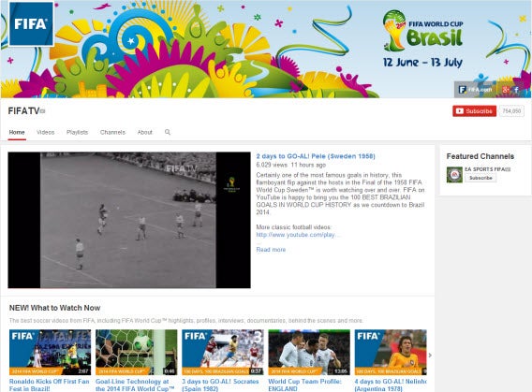Image resolution: width=532 pixels, height=392 pixels.
Task: Click the red Subscribe button
Action: [x=474, y=111]
